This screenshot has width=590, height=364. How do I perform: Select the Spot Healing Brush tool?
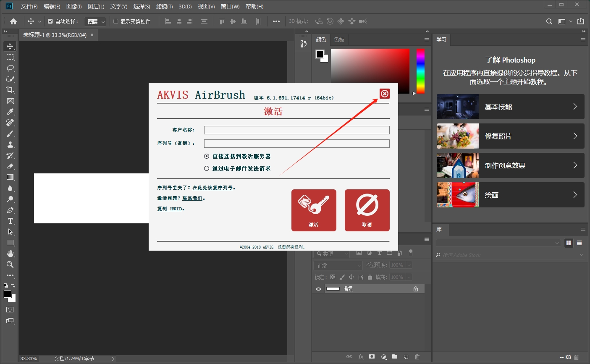coord(10,123)
